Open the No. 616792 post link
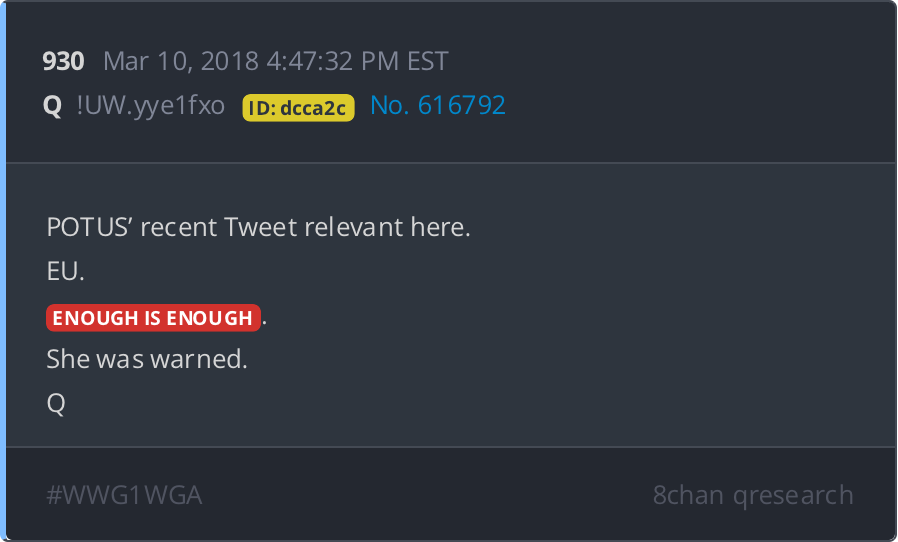898x542 pixels. point(437,106)
